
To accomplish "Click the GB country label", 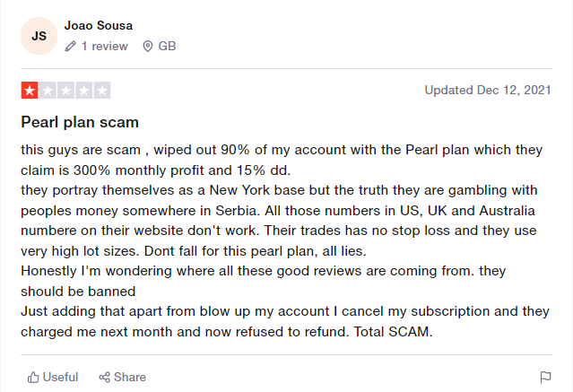I will tap(167, 46).
